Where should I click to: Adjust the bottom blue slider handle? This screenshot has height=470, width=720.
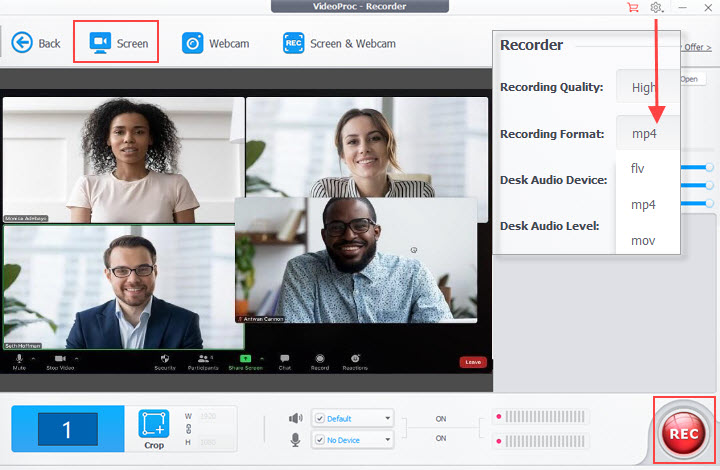point(709,203)
